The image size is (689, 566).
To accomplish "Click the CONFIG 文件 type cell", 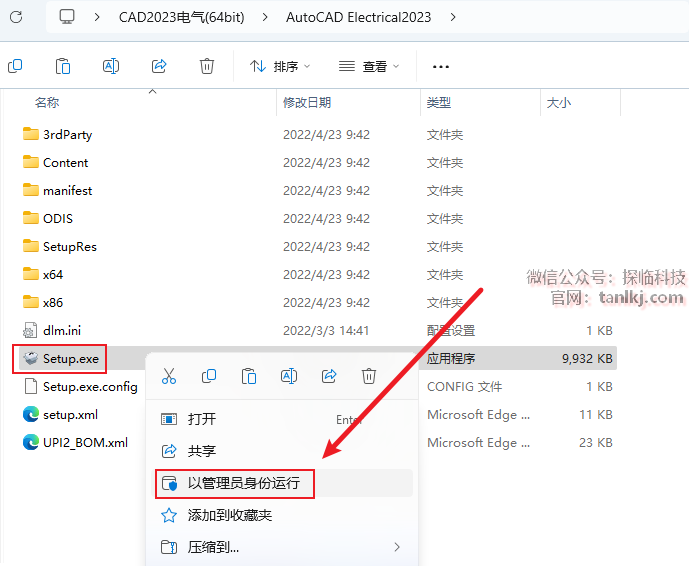I will 464,387.
